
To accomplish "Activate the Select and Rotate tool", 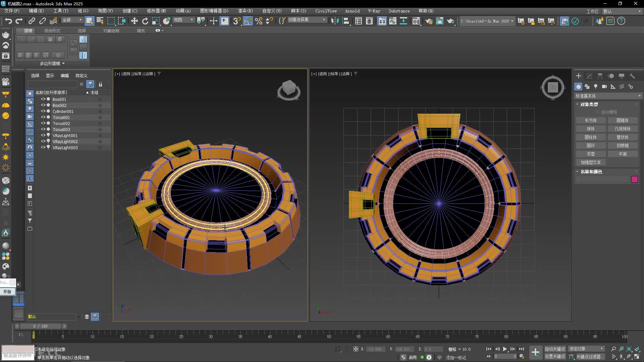I will [145, 21].
